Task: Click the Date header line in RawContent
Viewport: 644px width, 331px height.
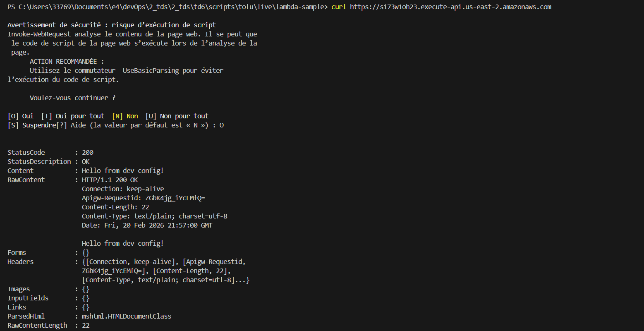Action: coord(147,225)
